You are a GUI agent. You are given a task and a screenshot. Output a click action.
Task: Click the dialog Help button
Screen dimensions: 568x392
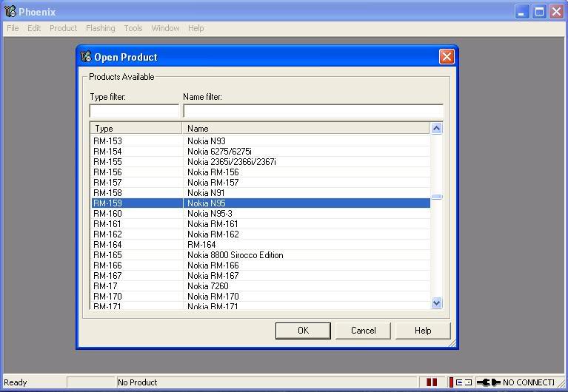pyautogui.click(x=423, y=331)
